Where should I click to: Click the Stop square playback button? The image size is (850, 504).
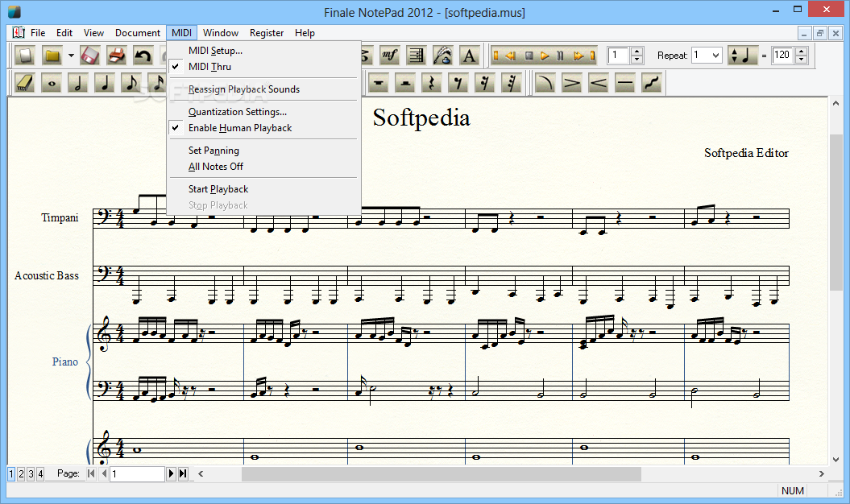tap(529, 56)
